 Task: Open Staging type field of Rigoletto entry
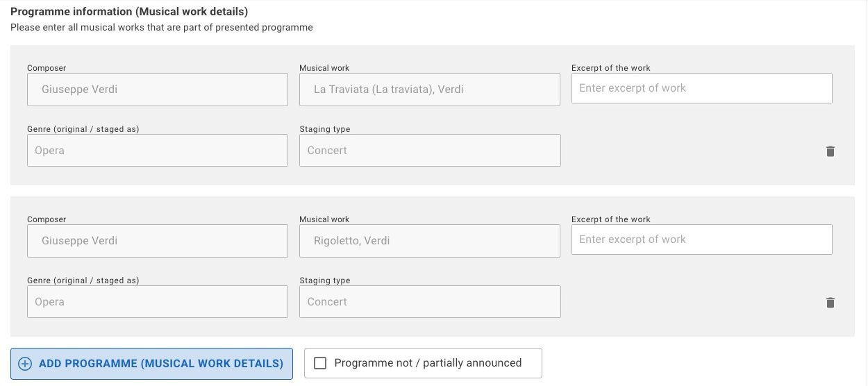(430, 302)
